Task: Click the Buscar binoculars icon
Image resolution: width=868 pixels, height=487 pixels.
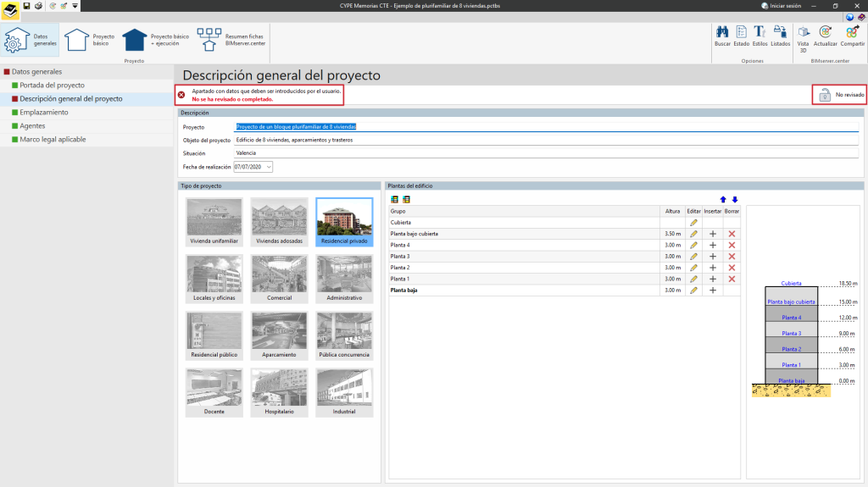Action: tap(722, 36)
